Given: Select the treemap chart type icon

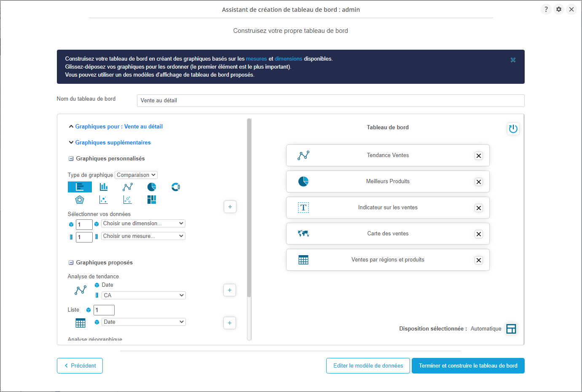Looking at the screenshot, I should coord(152,200).
